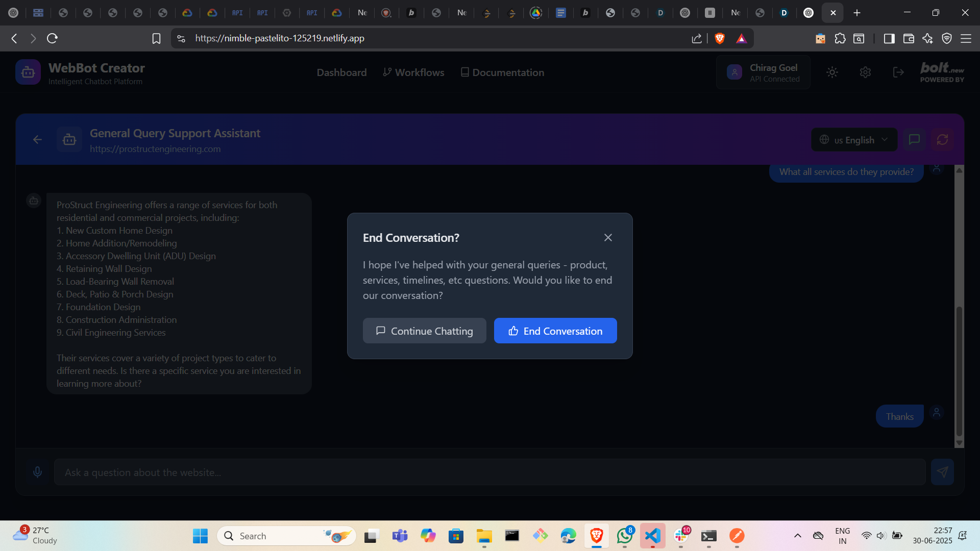This screenshot has height=551, width=980.
Task: Toggle the browser sidebar panel
Action: pyautogui.click(x=889, y=38)
